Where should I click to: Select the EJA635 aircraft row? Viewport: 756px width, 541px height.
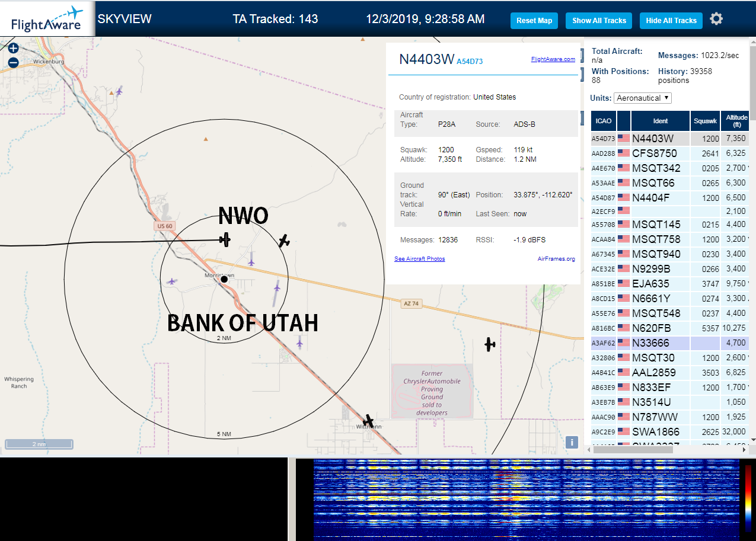pyautogui.click(x=670, y=284)
